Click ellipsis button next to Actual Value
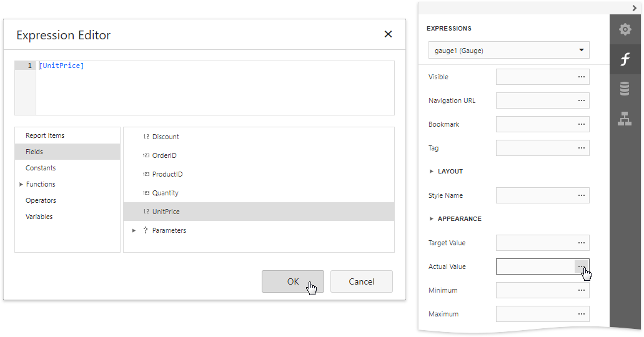 [582, 266]
